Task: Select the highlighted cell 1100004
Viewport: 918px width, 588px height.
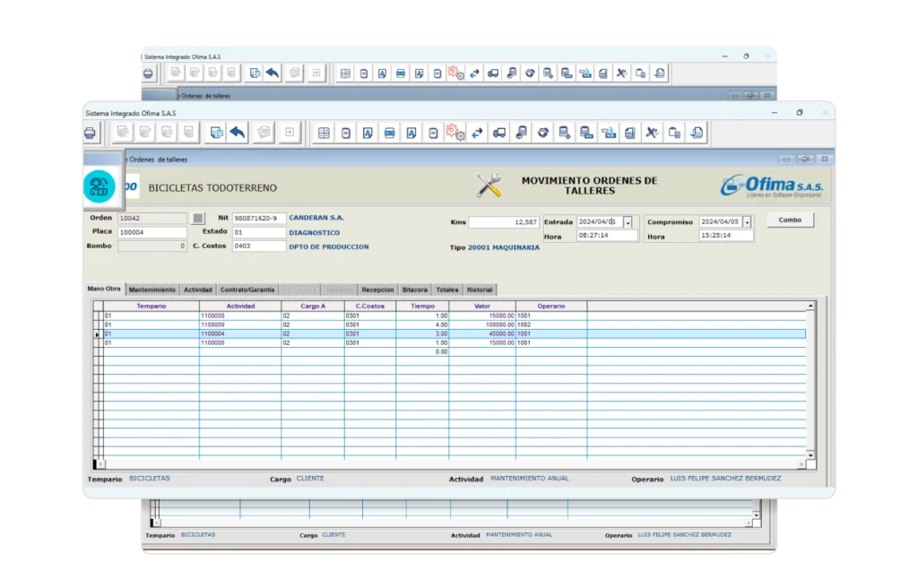Action: pyautogui.click(x=240, y=333)
